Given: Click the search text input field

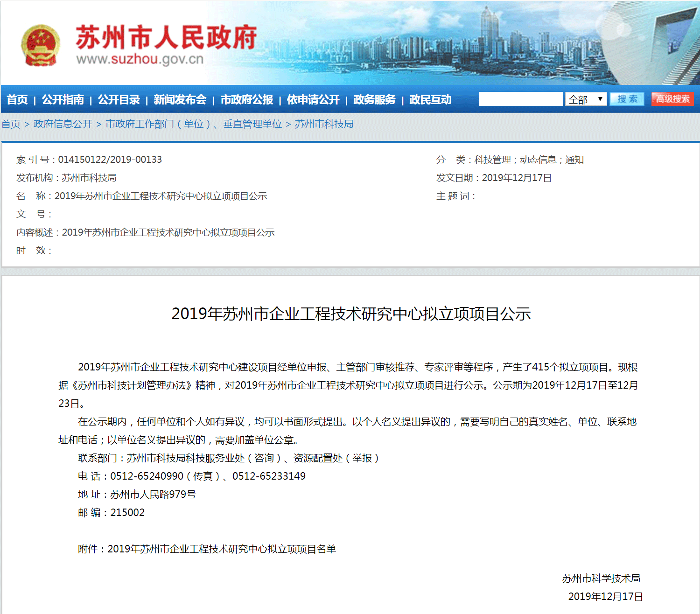Looking at the screenshot, I should click(521, 99).
